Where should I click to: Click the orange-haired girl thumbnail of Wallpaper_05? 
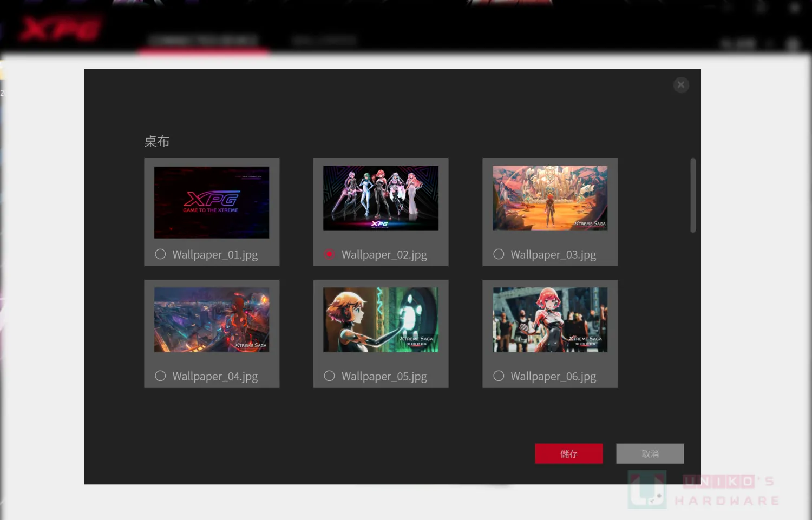(x=381, y=320)
